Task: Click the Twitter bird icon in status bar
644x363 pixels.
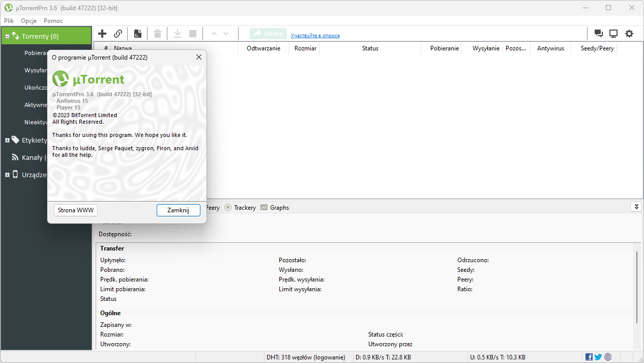Action: (598, 357)
